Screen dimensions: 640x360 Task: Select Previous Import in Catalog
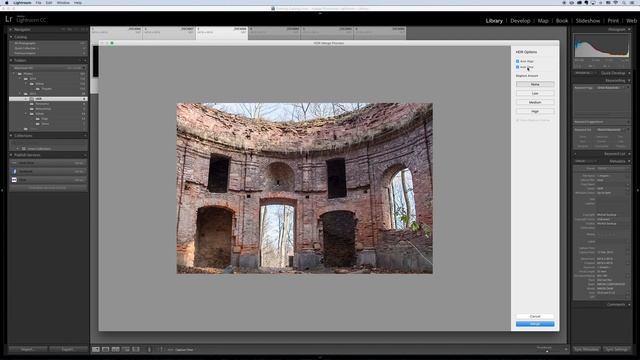48,53
